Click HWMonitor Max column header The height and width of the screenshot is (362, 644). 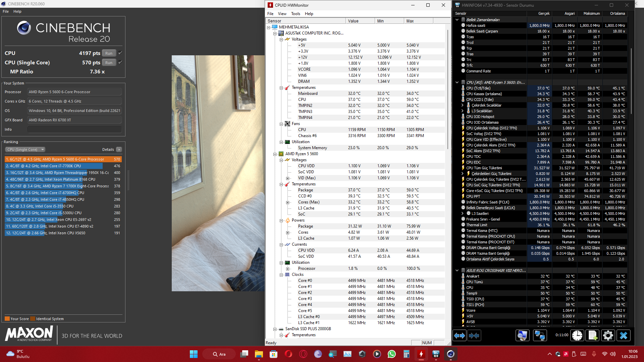click(418, 21)
